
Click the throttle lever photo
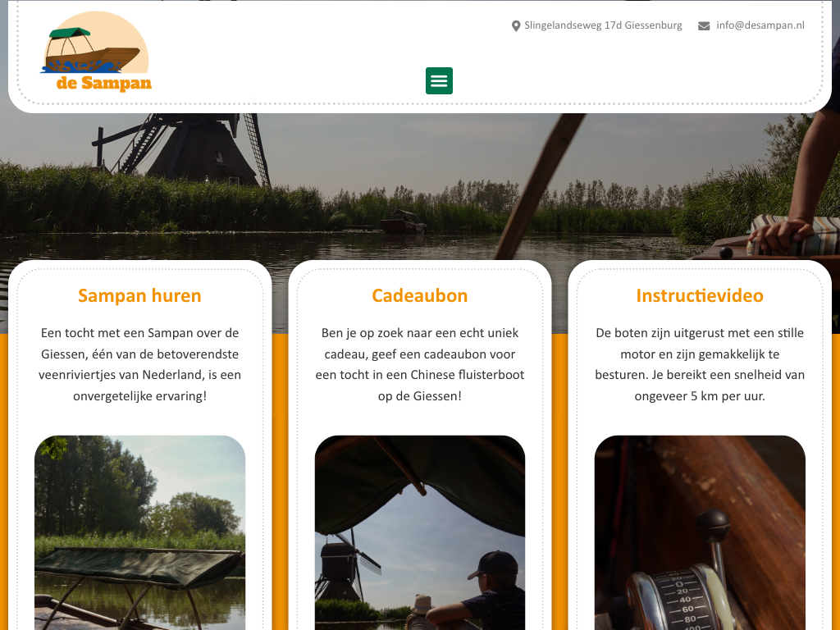click(x=700, y=532)
